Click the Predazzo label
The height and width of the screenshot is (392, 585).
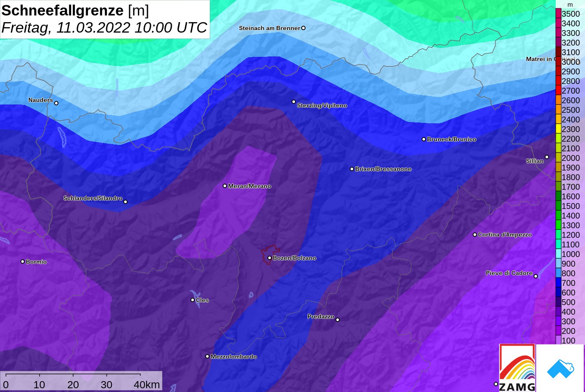pyautogui.click(x=321, y=316)
